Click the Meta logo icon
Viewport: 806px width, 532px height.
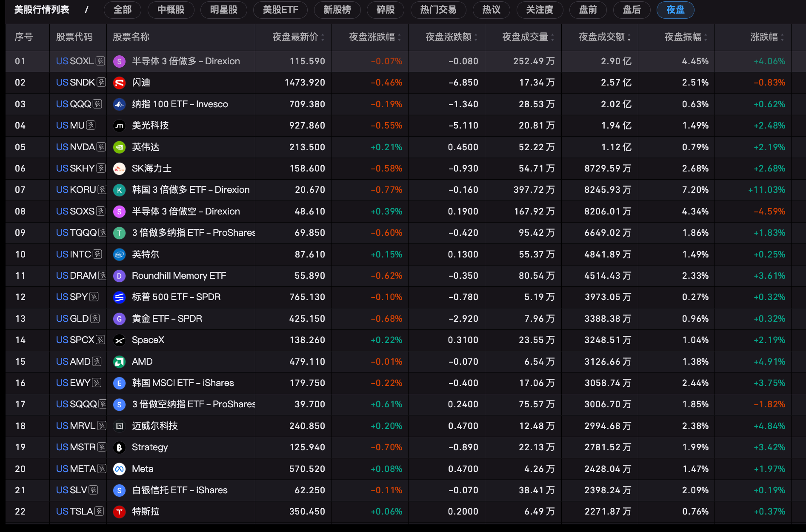(119, 469)
